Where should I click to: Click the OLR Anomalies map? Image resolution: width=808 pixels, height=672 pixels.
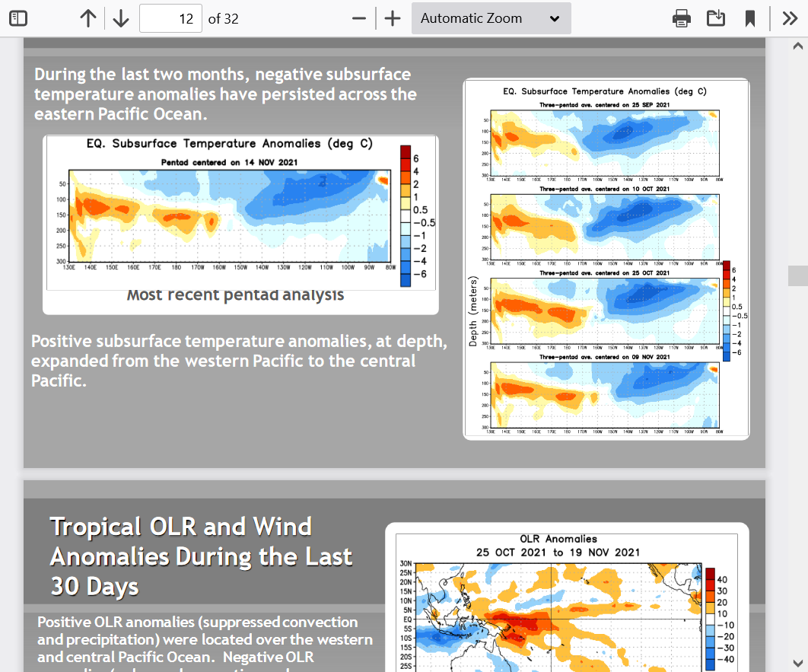[x=558, y=617]
